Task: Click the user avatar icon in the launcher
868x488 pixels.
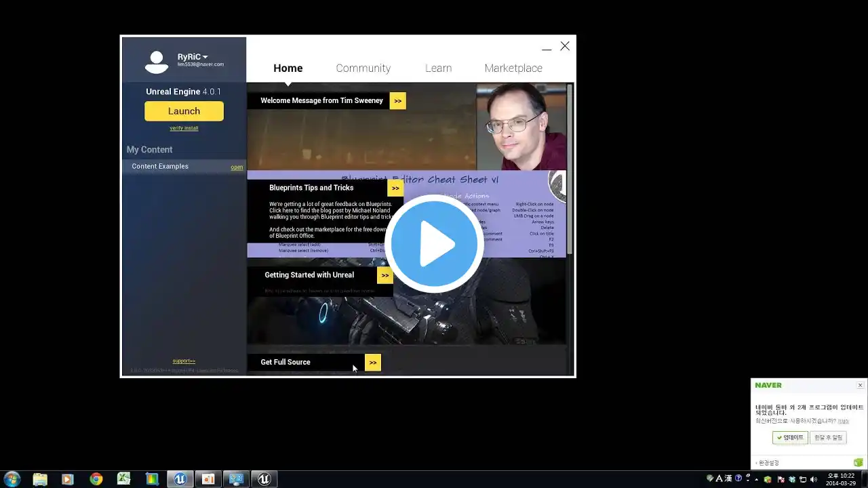Action: [x=157, y=62]
